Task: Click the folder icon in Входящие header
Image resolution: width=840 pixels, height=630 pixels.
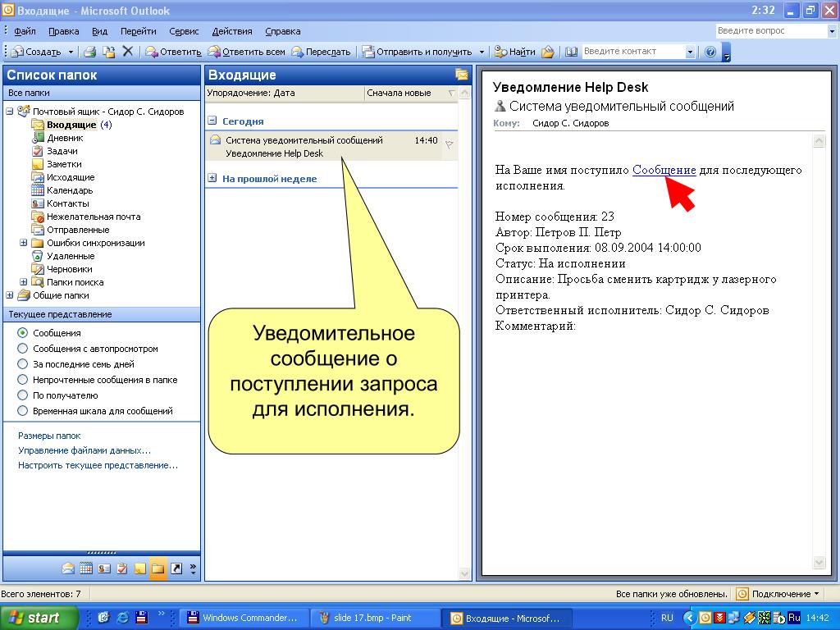Action: (461, 75)
